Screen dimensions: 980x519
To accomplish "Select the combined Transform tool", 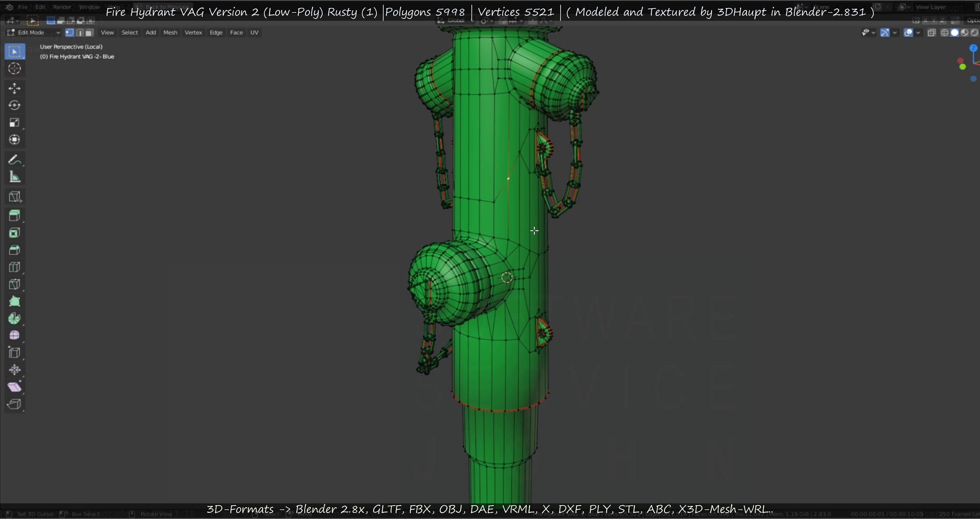I will pyautogui.click(x=15, y=139).
